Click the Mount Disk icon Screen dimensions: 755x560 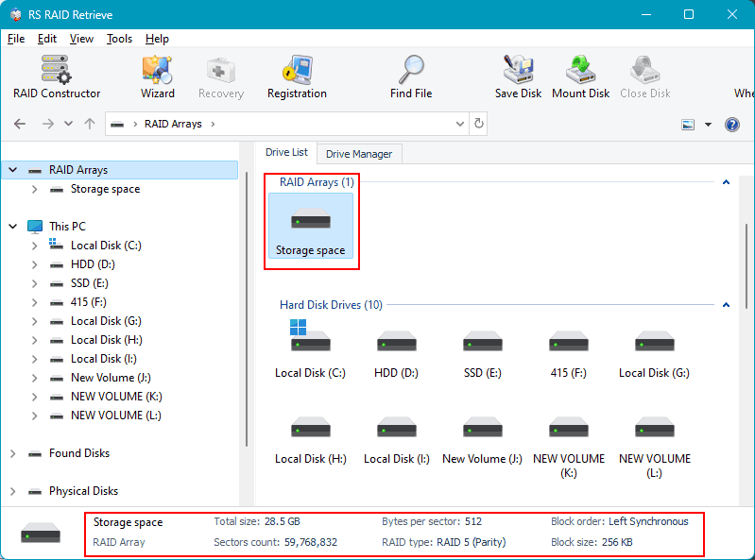point(580,76)
